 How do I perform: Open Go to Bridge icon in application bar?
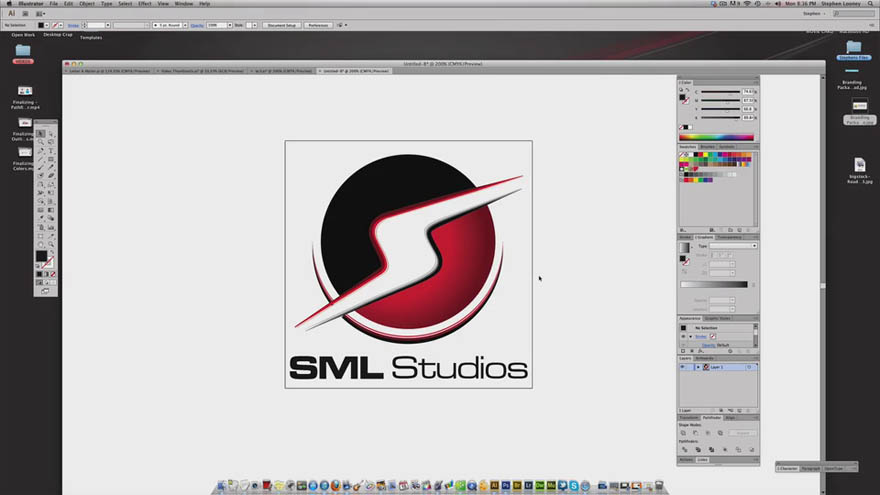point(25,13)
